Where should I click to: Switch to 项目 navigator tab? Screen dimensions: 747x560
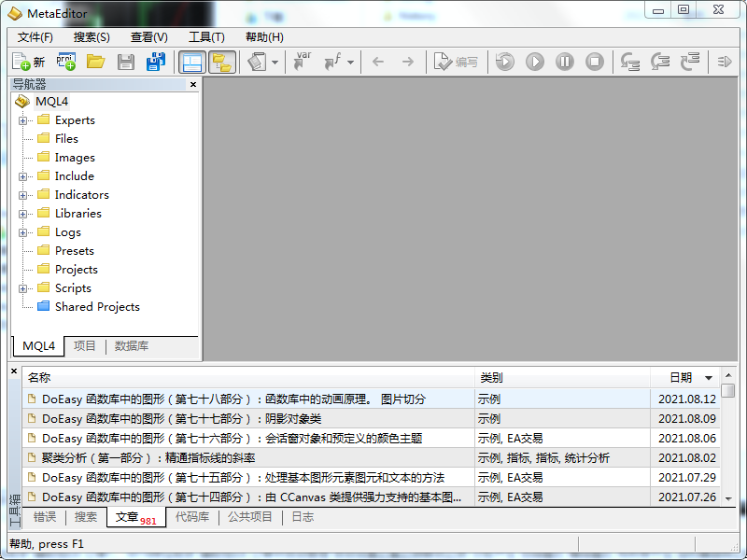(x=85, y=345)
